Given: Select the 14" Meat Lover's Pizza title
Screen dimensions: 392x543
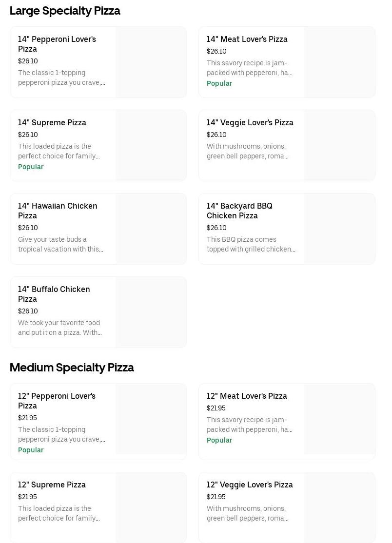Looking at the screenshot, I should click(x=247, y=39).
